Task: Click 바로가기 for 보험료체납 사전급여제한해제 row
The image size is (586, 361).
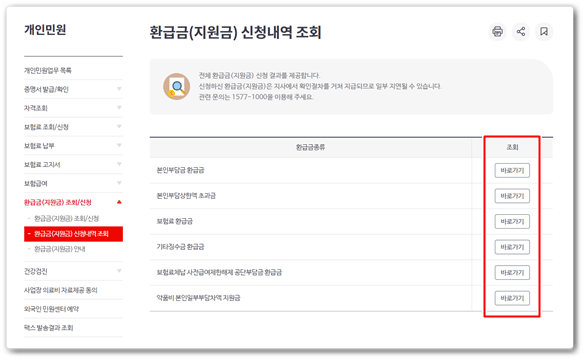Action: (512, 272)
